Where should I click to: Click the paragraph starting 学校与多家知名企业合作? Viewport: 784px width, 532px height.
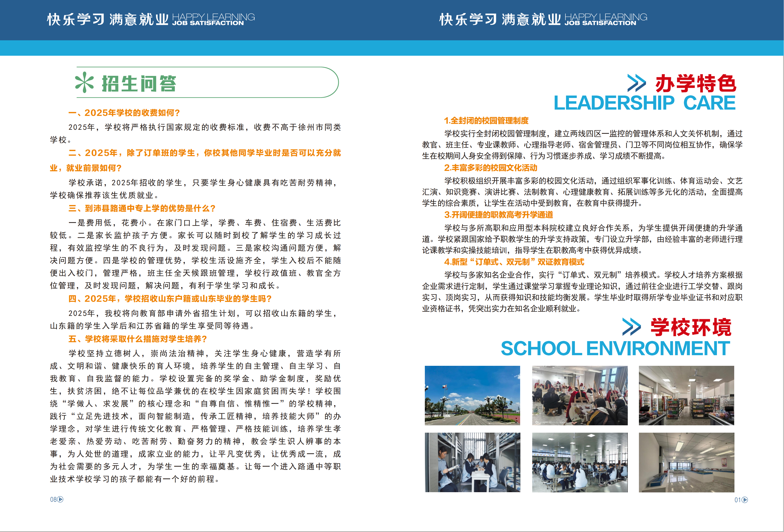point(582,291)
